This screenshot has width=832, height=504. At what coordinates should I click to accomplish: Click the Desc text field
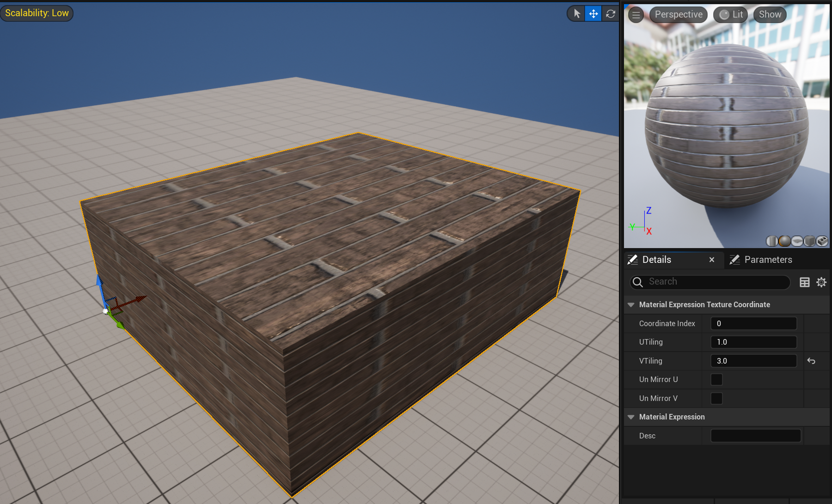tap(756, 436)
